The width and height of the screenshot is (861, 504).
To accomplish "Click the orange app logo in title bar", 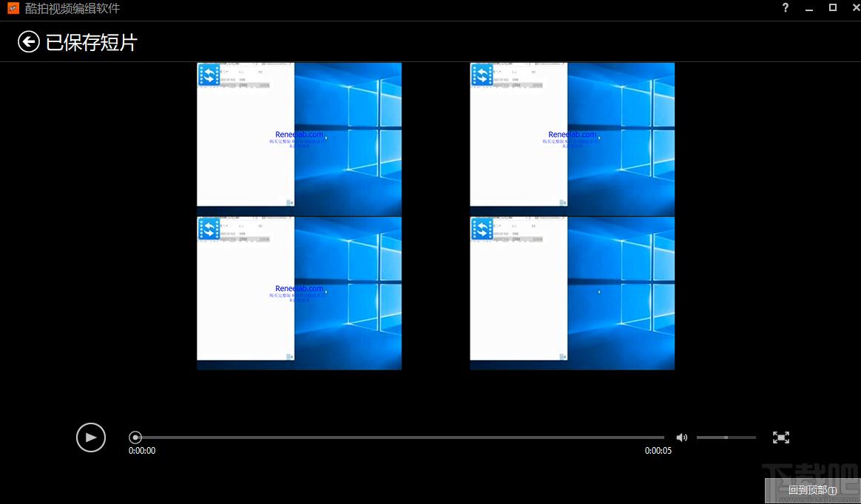I will [13, 9].
